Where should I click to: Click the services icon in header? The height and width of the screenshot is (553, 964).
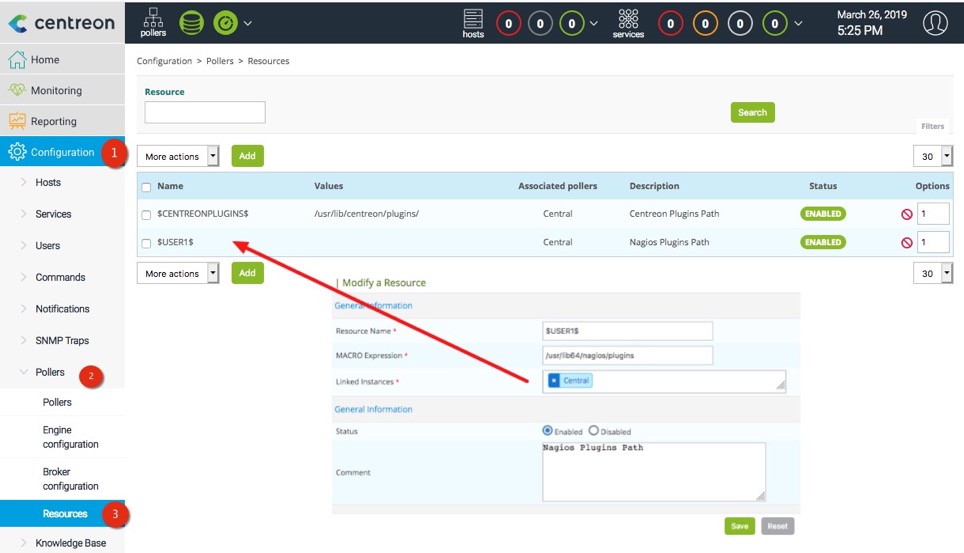click(x=628, y=21)
